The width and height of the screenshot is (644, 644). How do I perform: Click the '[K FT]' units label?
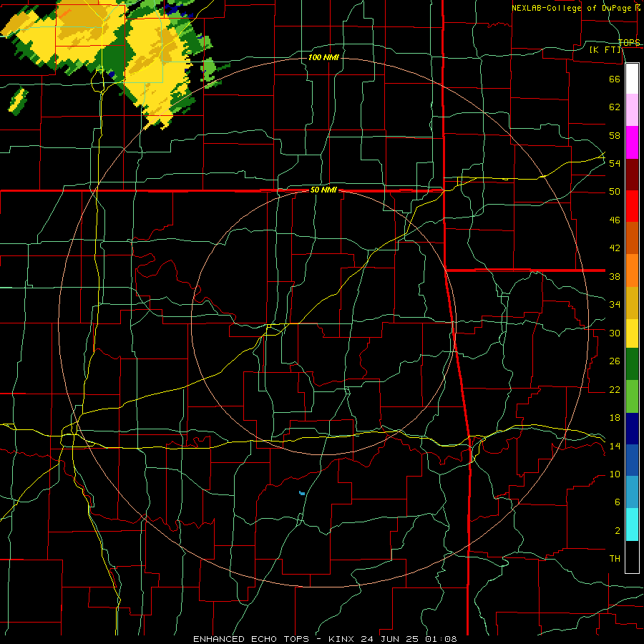pyautogui.click(x=605, y=49)
